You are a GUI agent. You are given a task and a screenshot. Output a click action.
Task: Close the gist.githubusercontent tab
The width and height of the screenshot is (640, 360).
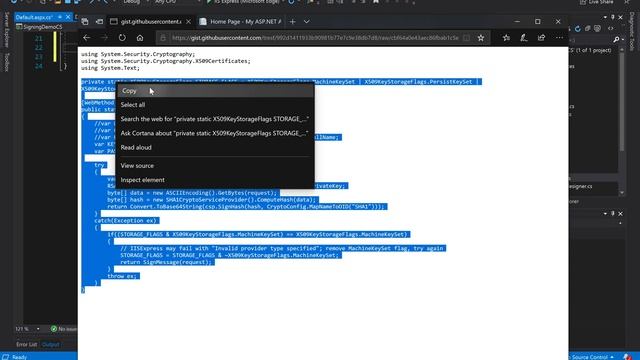click(x=189, y=22)
